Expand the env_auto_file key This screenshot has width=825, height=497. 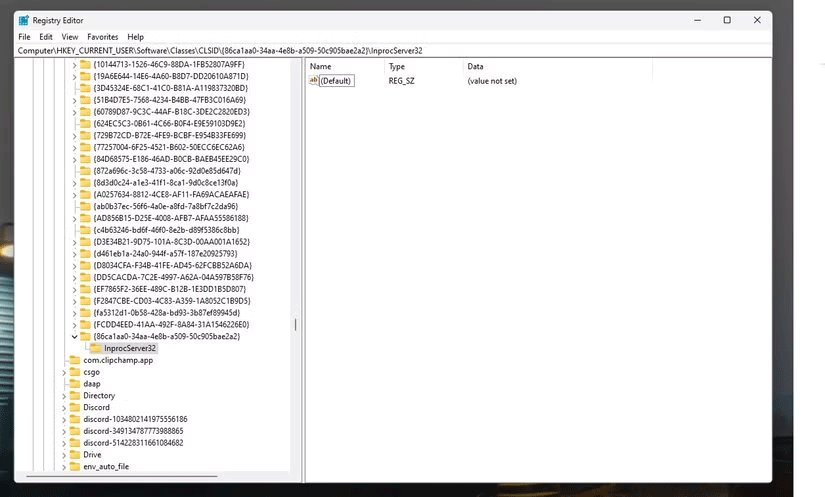click(x=64, y=467)
